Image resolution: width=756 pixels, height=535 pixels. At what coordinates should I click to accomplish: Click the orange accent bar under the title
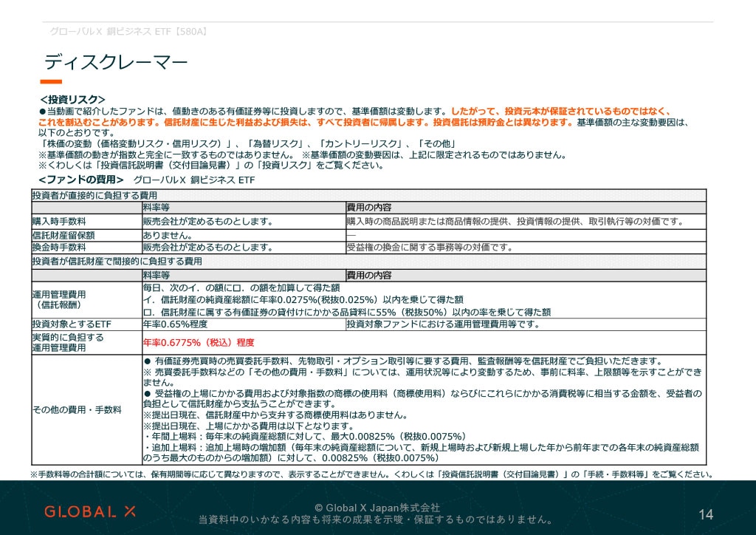pos(51,82)
